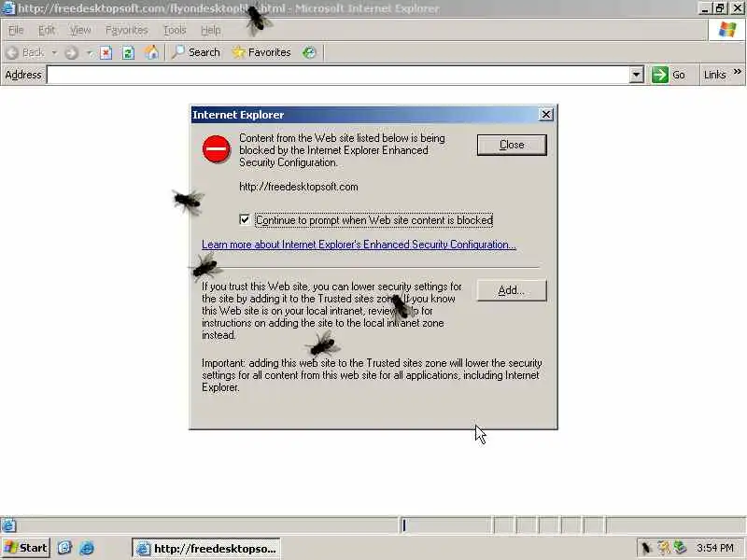The image size is (747, 560).
Task: Open the Edit menu
Action: coord(46,30)
